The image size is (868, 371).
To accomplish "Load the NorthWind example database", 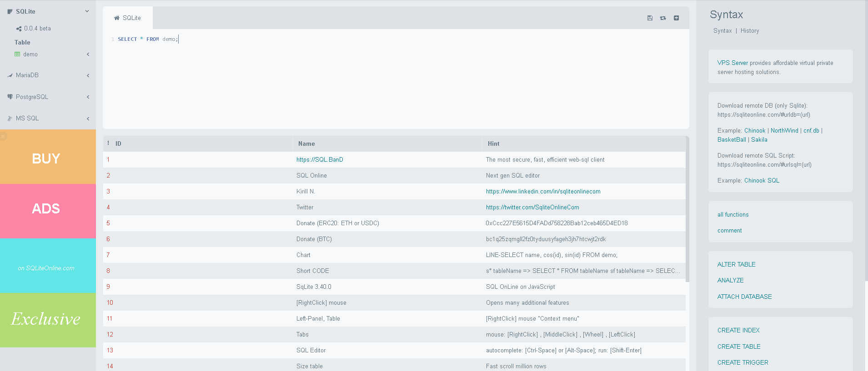I will [784, 131].
